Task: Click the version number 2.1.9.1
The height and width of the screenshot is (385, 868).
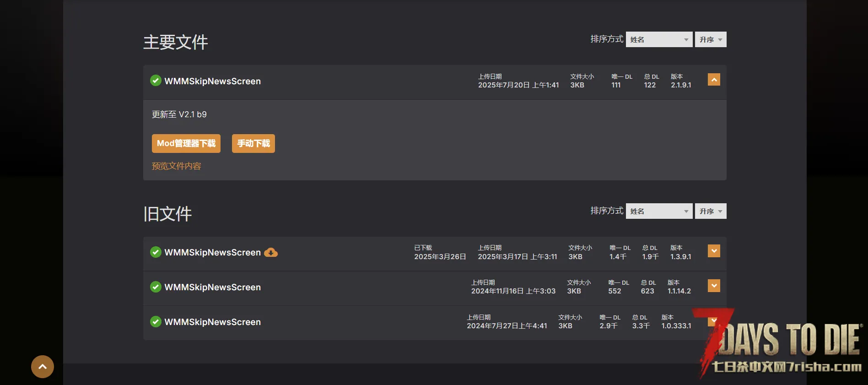Action: 681,85
